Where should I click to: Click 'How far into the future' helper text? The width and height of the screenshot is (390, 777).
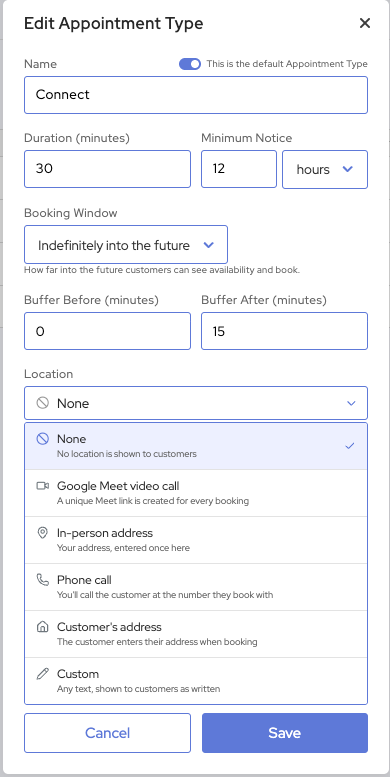(162, 271)
